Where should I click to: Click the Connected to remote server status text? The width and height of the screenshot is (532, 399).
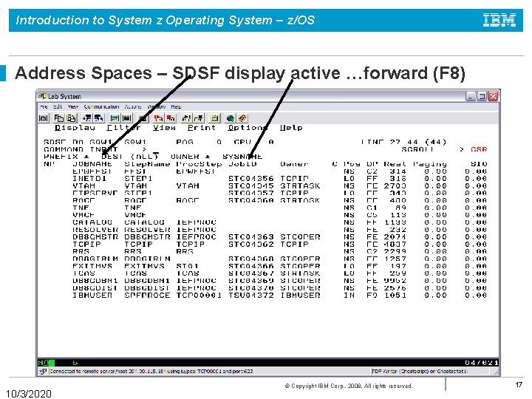click(151, 371)
